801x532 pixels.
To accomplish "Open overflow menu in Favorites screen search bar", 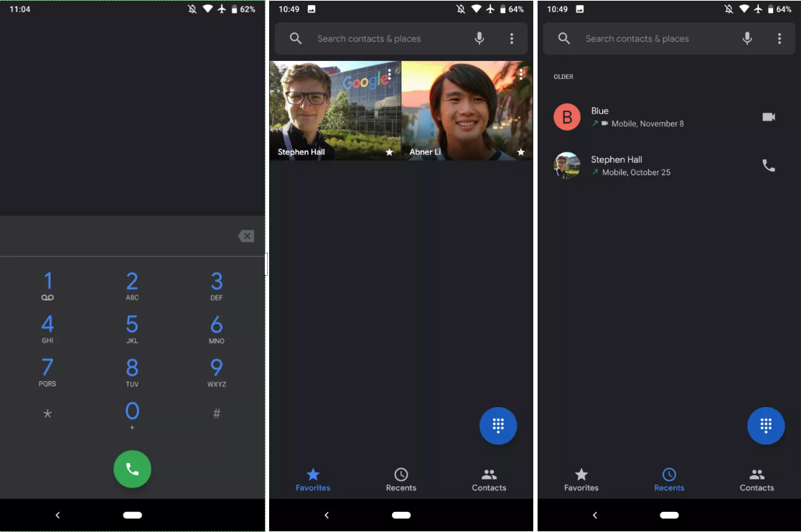I will pyautogui.click(x=511, y=38).
